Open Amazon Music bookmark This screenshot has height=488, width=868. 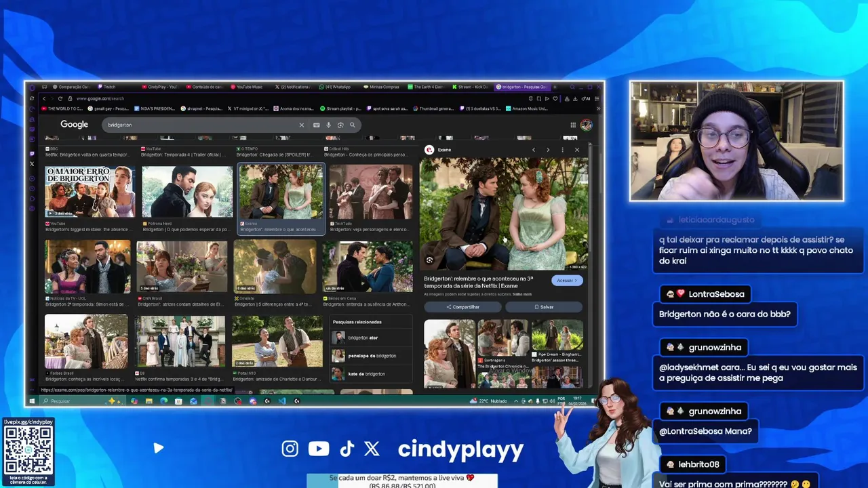pos(526,108)
